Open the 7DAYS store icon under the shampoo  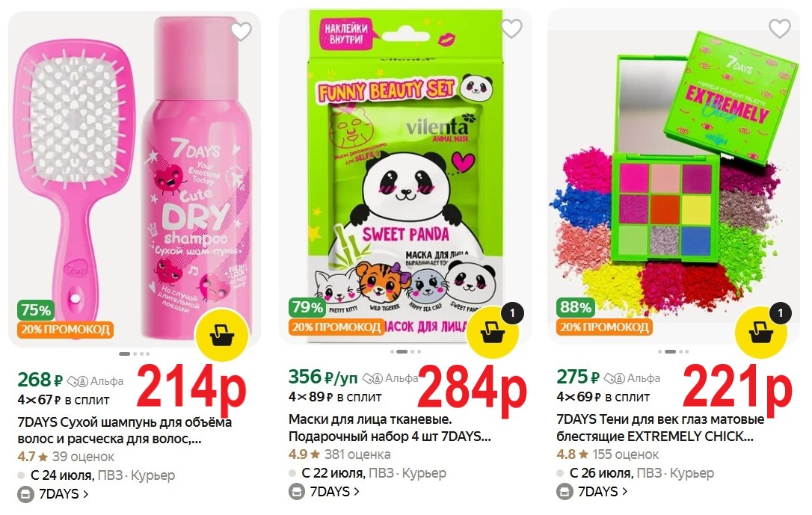26,494
